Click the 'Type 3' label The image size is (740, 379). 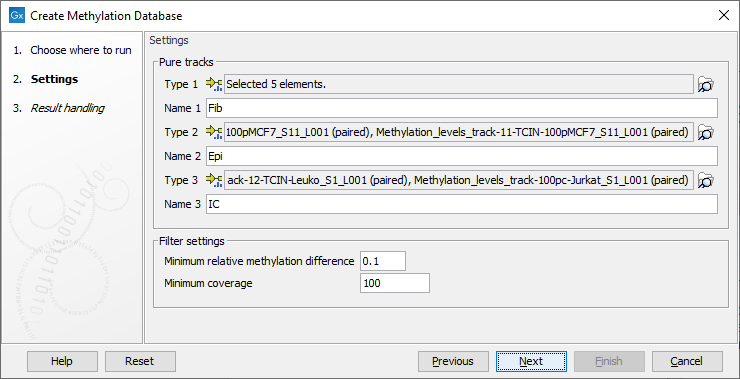[181, 180]
